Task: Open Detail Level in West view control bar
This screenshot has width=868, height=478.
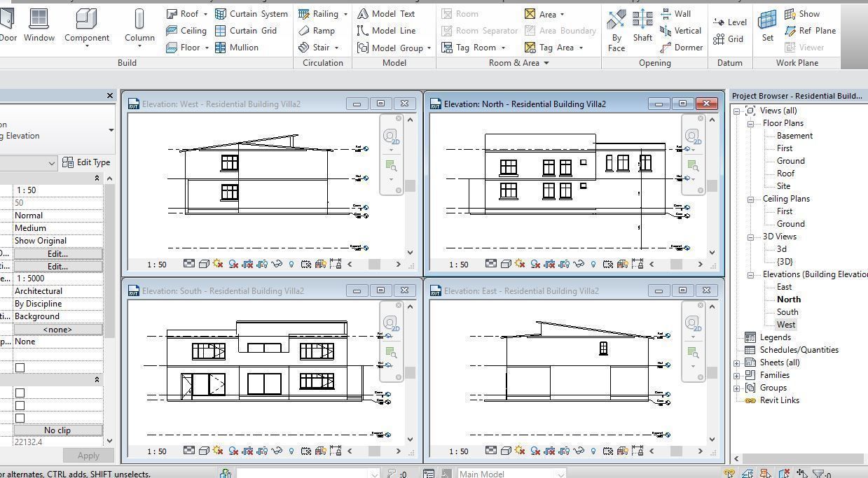Action: [x=189, y=264]
